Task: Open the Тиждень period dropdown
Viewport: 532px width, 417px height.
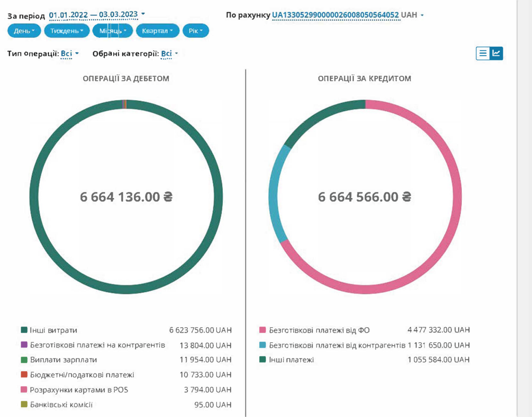Action: pyautogui.click(x=67, y=31)
